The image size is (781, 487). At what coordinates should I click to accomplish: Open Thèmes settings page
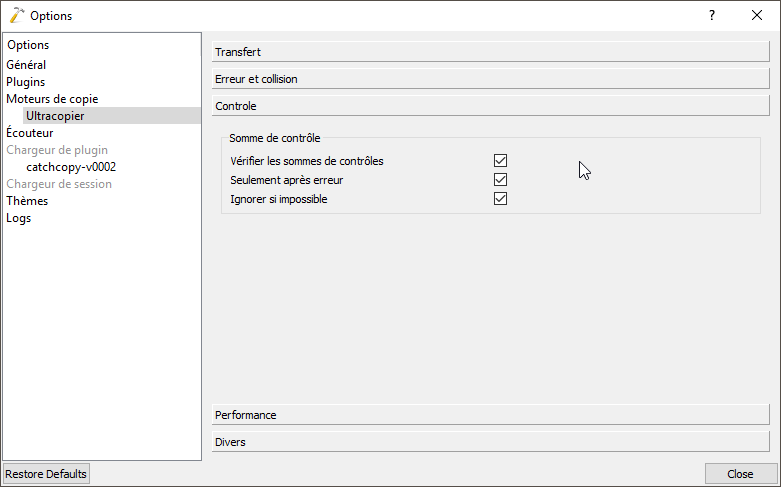point(27,201)
